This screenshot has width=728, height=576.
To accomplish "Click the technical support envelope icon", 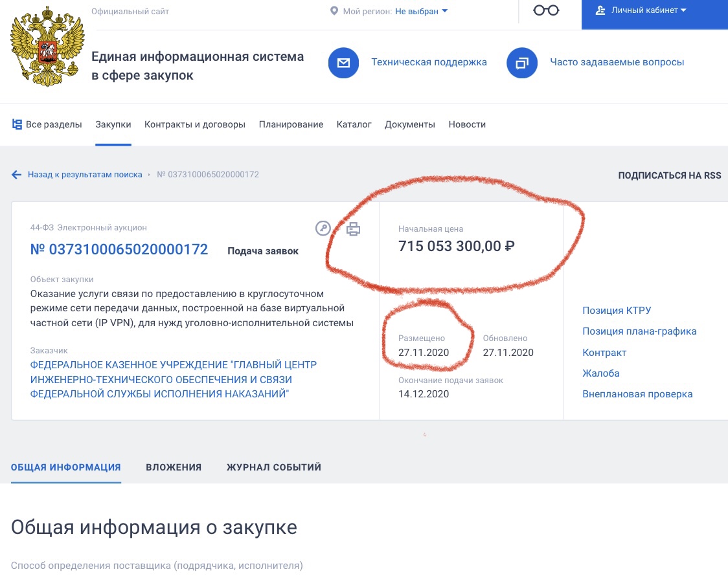I will click(343, 63).
